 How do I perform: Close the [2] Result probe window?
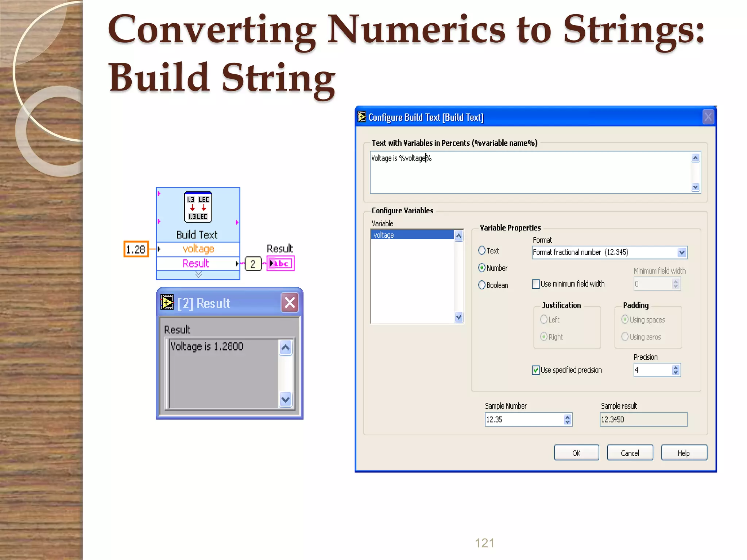[290, 302]
